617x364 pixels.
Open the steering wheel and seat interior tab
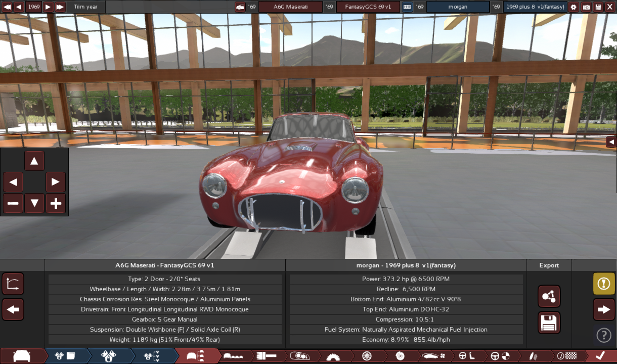pos(467,356)
